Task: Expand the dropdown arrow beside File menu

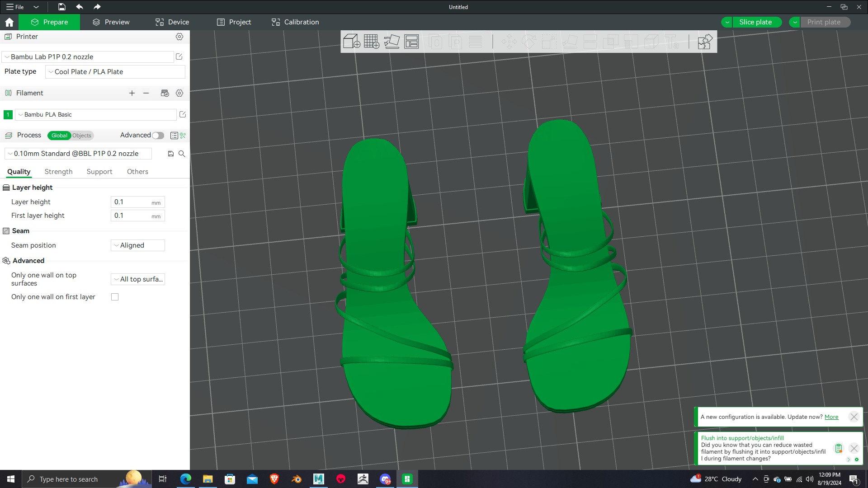Action: pyautogui.click(x=36, y=7)
